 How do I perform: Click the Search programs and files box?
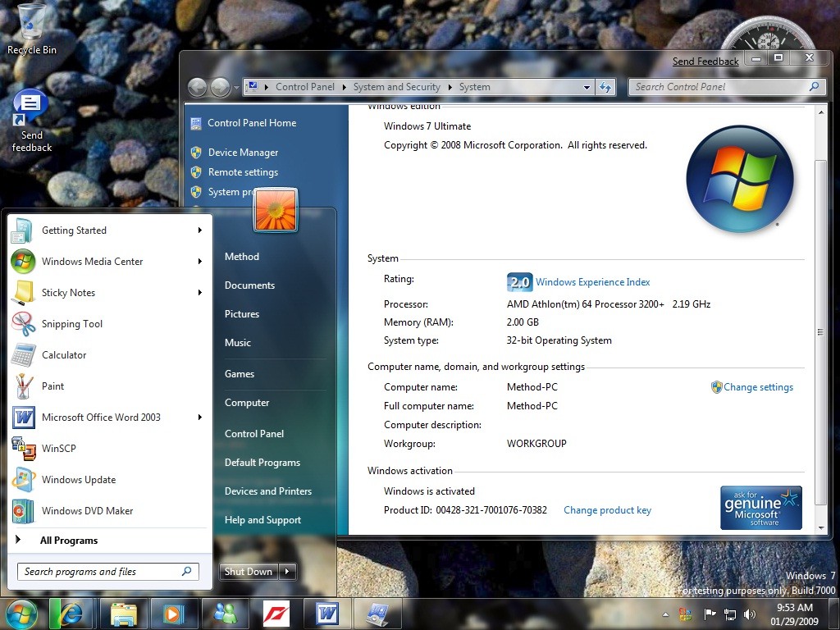[x=98, y=572]
